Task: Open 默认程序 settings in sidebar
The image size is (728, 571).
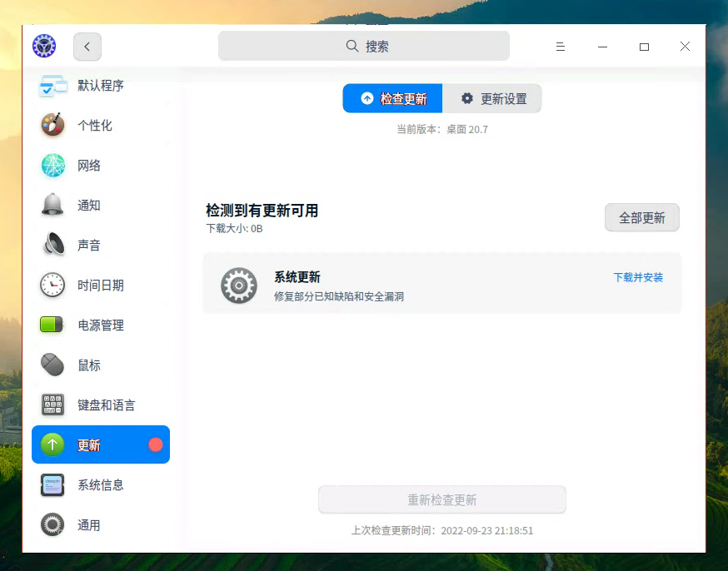Action: click(x=101, y=86)
